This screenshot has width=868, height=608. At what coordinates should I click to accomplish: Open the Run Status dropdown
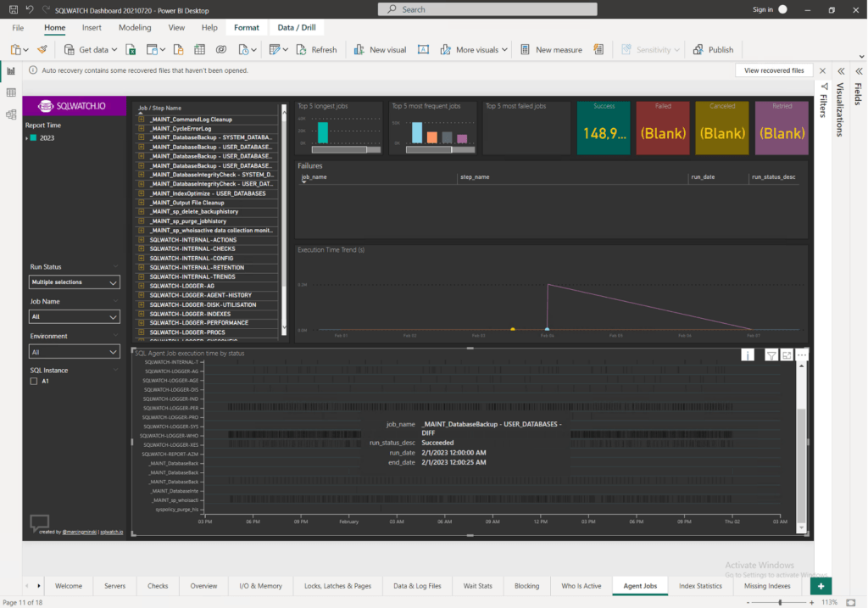pos(75,282)
